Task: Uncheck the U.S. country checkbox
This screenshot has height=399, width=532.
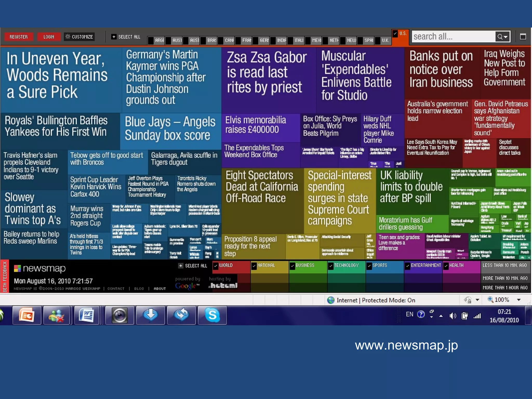Action: (x=395, y=34)
